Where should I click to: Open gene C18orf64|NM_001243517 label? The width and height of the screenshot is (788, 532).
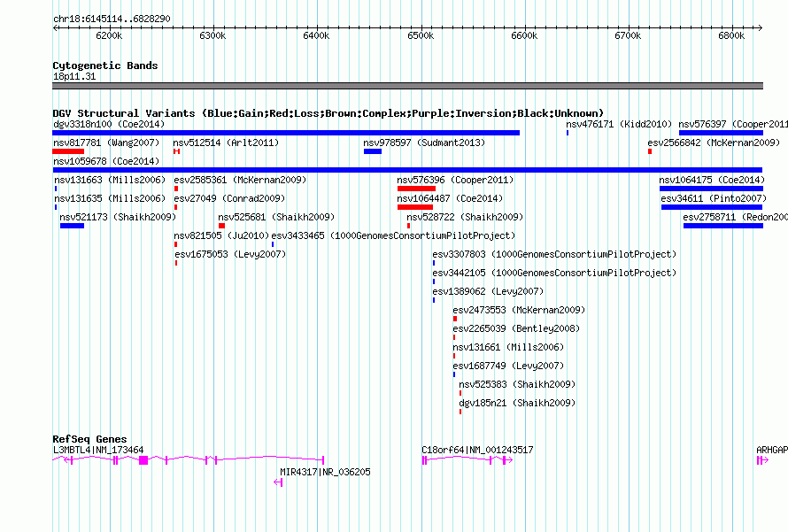(x=477, y=450)
